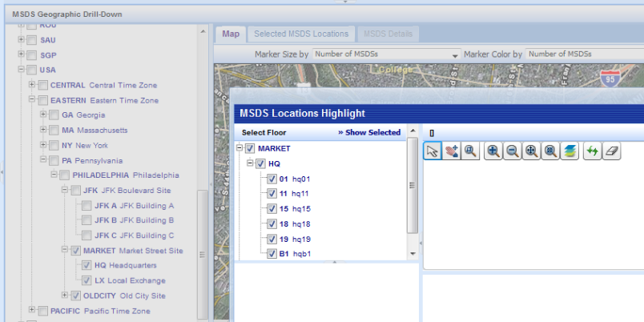The image size is (644, 322).
Task: Open the Marker Size by dropdown
Action: tap(387, 54)
